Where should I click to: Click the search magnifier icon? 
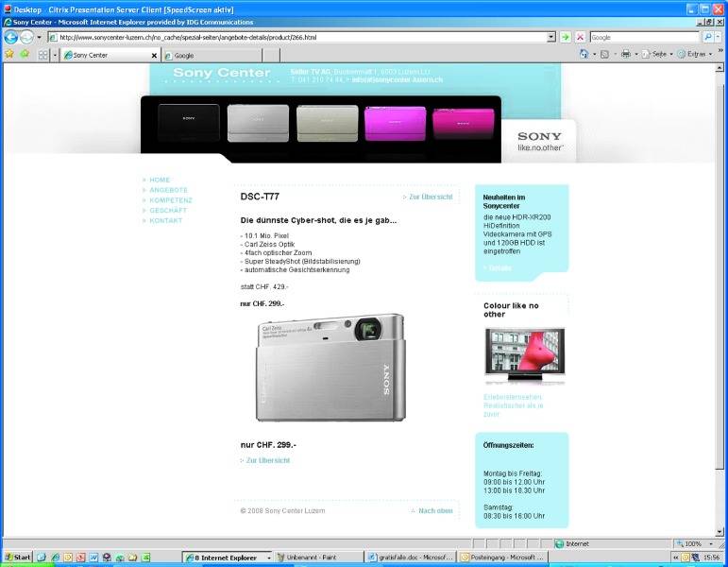tap(707, 37)
